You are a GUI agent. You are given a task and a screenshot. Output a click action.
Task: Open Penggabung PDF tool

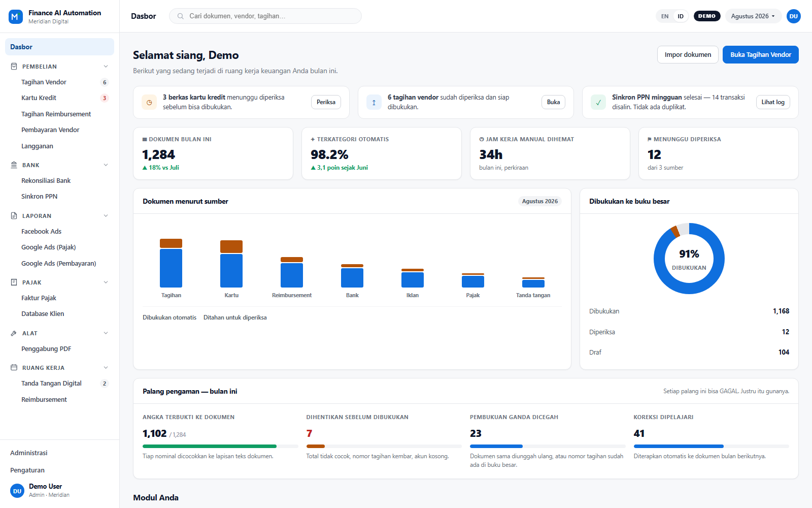[x=59, y=349]
